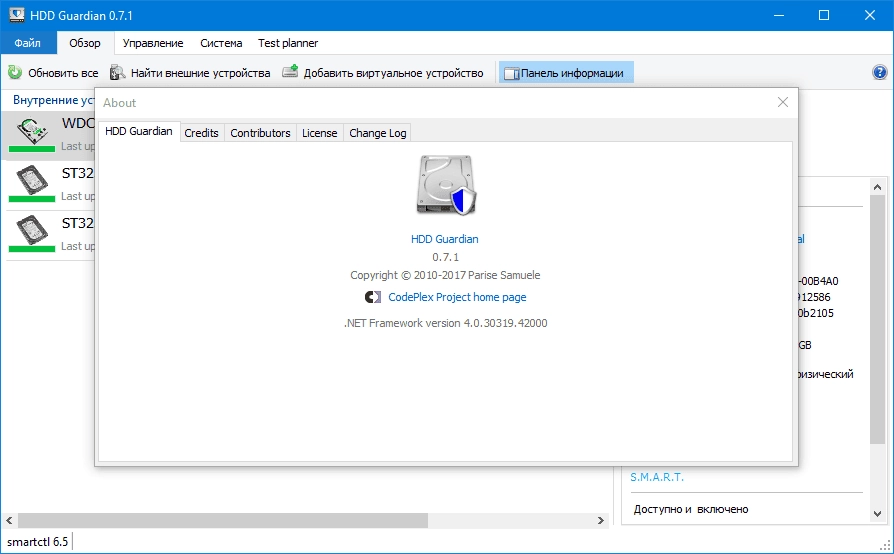
Task: Click the HDD Guardian blue name link
Action: click(x=445, y=239)
